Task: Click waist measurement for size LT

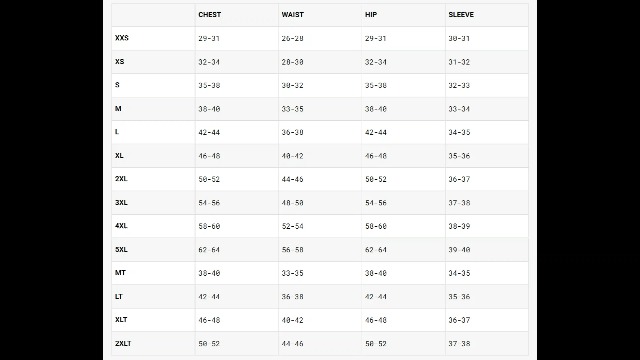Action: pos(292,297)
